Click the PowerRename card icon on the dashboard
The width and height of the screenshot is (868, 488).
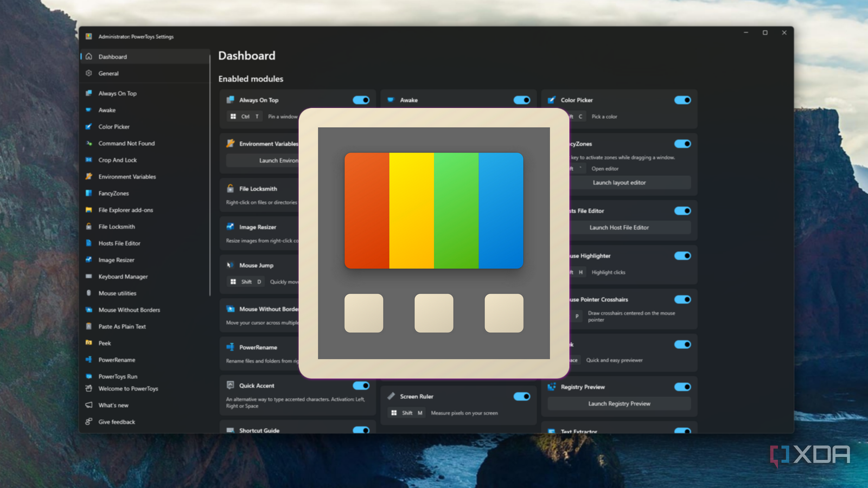(x=231, y=347)
